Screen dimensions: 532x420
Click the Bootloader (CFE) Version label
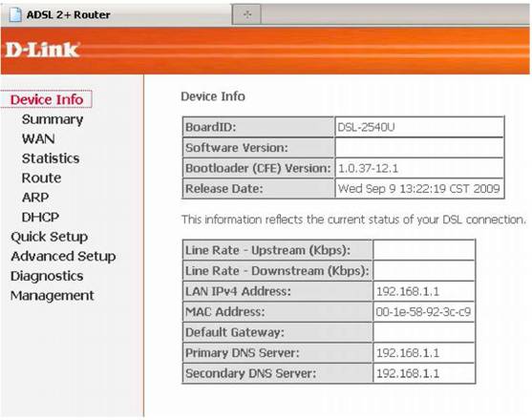258,168
